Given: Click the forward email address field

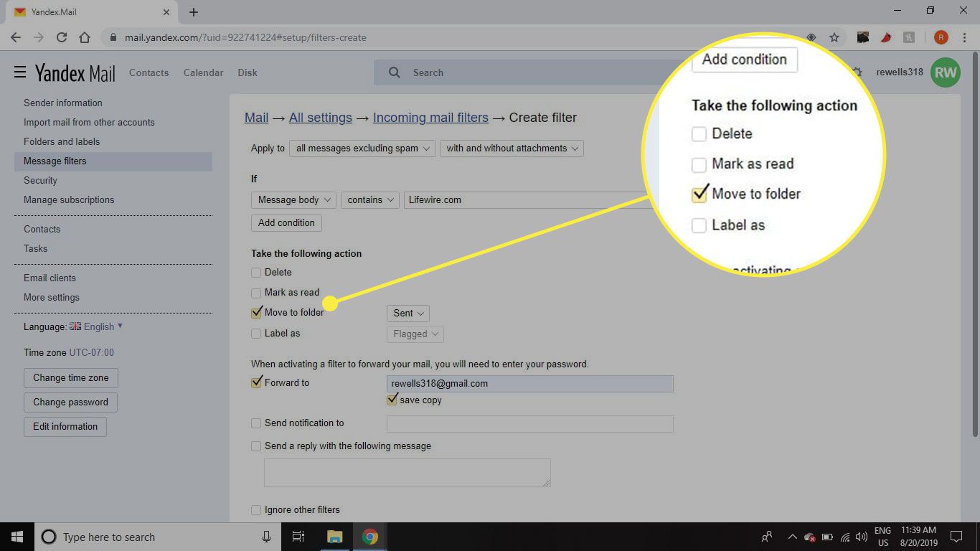Looking at the screenshot, I should coord(530,384).
